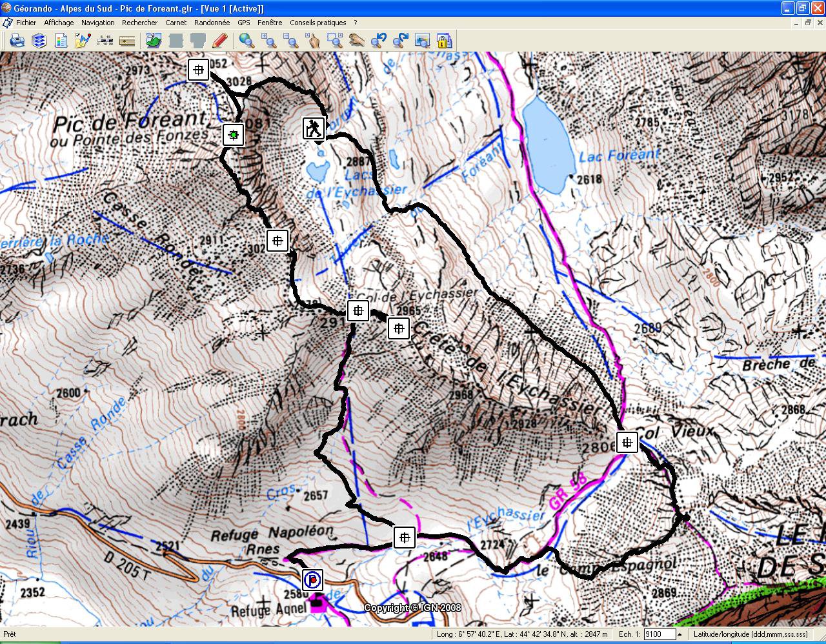826x644 pixels.
Task: Click the zoom out magnifier icon
Action: click(291, 41)
